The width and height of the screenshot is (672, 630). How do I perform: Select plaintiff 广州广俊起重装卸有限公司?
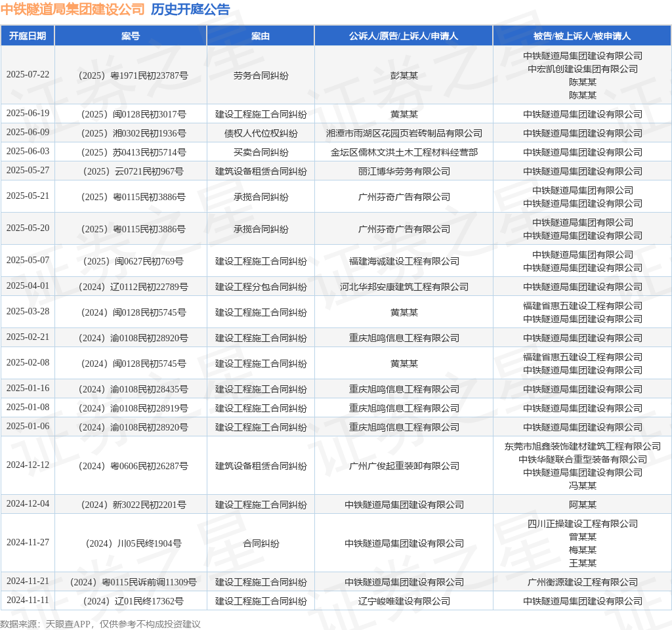point(404,466)
